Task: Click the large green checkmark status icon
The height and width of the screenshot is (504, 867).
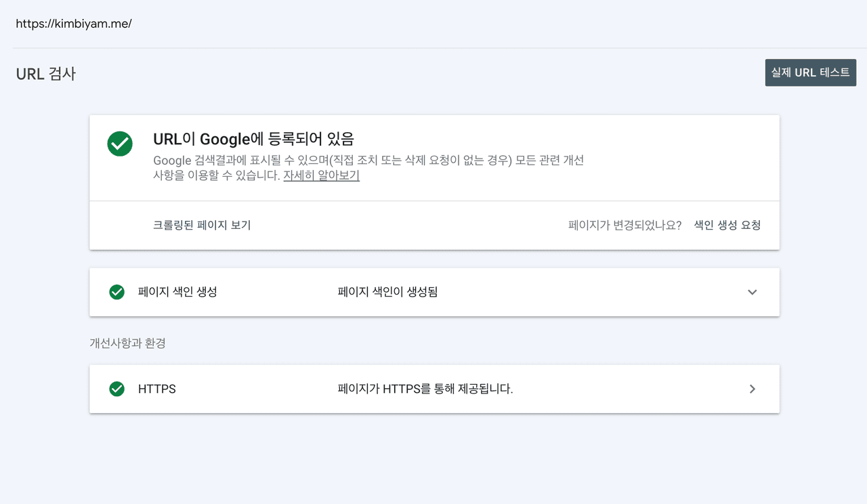Action: coord(120,144)
